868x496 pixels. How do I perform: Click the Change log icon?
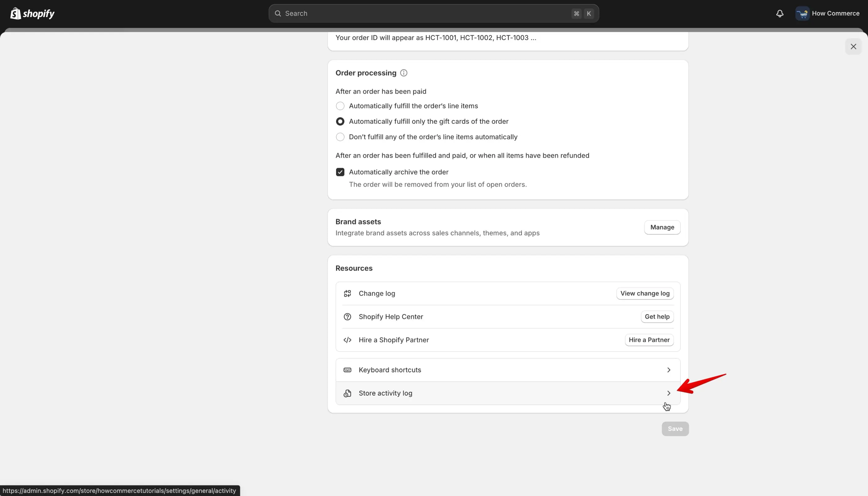tap(347, 293)
